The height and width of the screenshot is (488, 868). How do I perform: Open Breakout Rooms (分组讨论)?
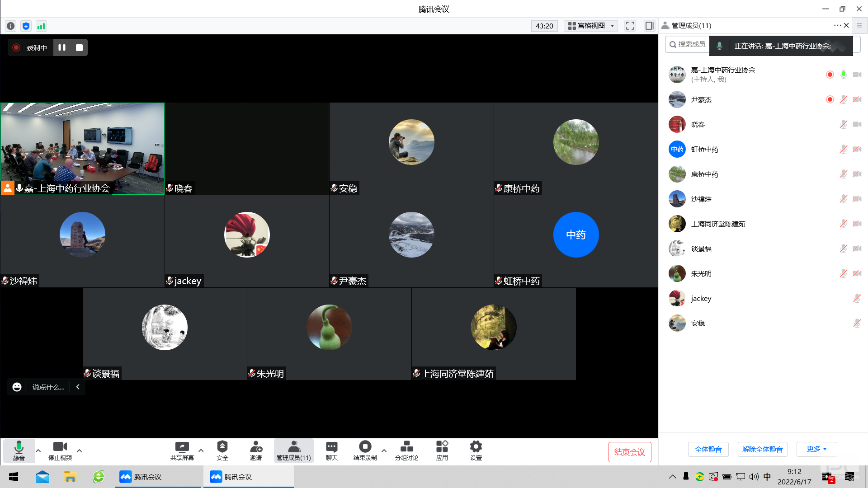click(x=406, y=450)
